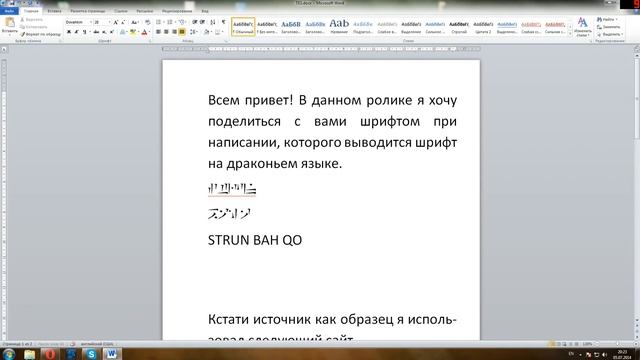
Task: Click the text STRUN BAH QO
Action: coord(255,240)
